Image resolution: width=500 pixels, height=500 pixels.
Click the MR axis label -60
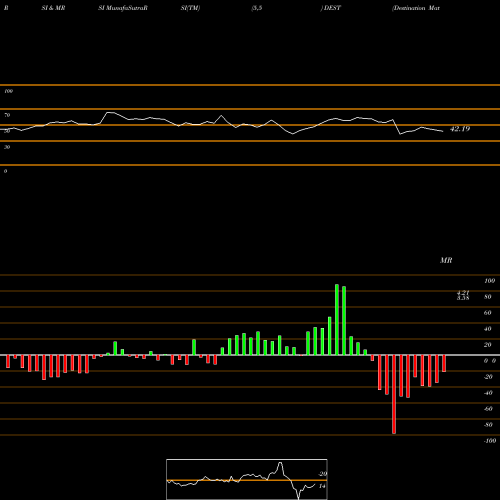coord(488,409)
